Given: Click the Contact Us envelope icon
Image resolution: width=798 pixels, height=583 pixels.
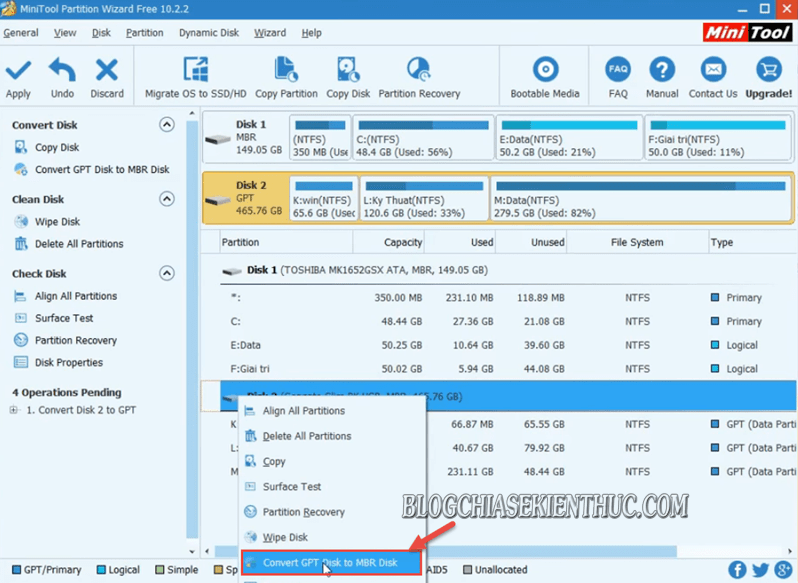Looking at the screenshot, I should click(713, 70).
